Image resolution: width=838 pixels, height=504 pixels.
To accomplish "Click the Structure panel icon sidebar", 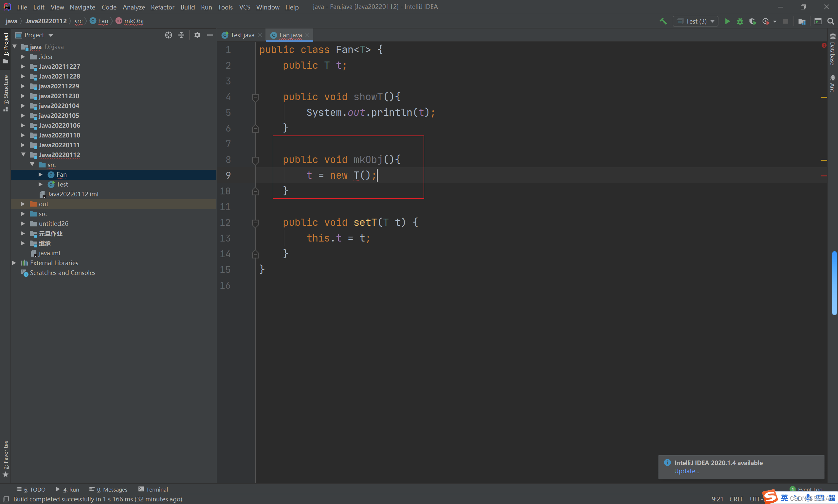I will (6, 95).
